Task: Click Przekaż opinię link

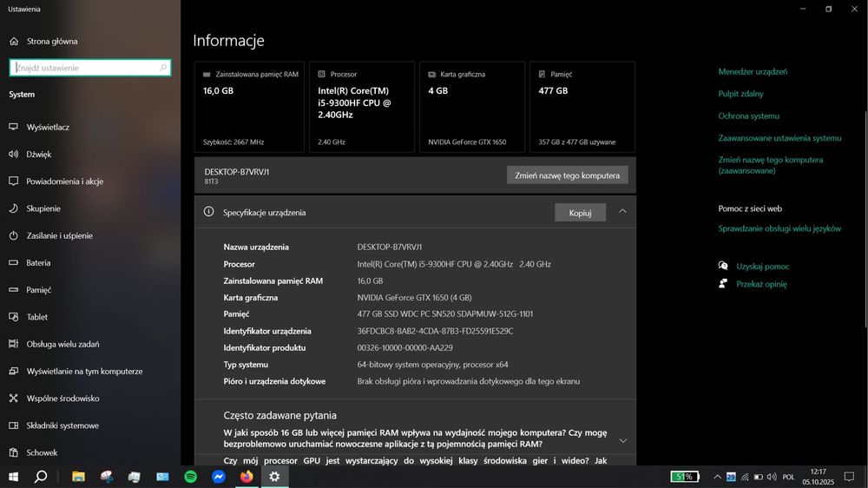Action: [761, 284]
